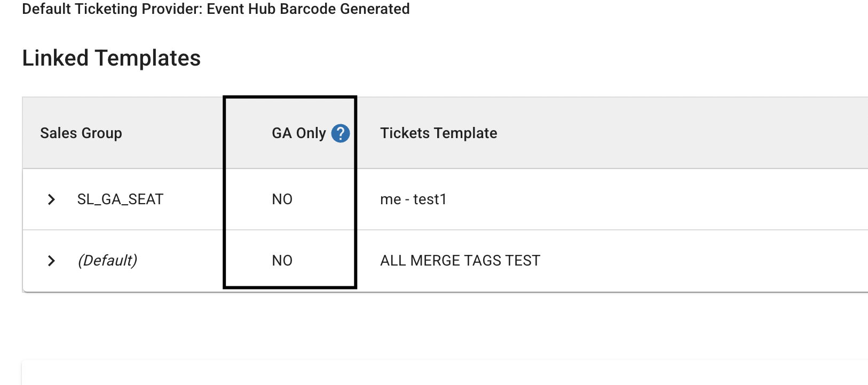Click the NO value in SL_GA_SEAT row
The image size is (868, 385).
click(x=282, y=199)
